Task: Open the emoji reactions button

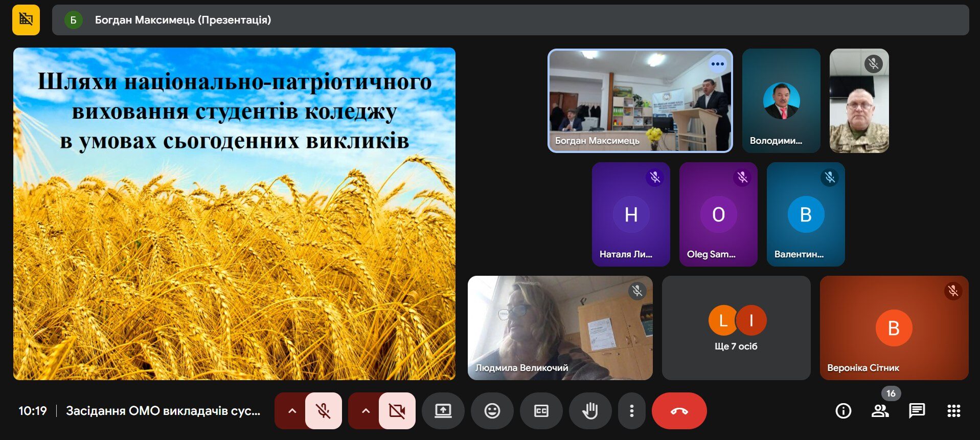Action: [492, 411]
